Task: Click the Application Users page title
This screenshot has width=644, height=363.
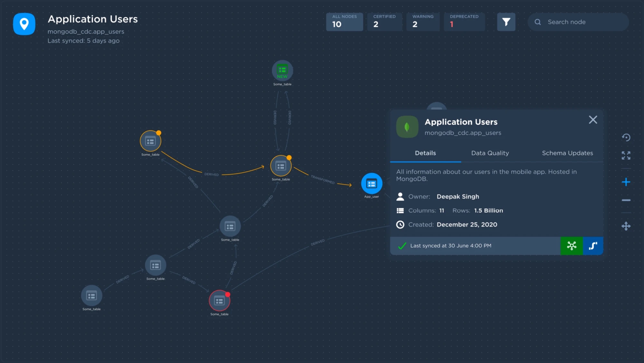Action: coord(93,19)
